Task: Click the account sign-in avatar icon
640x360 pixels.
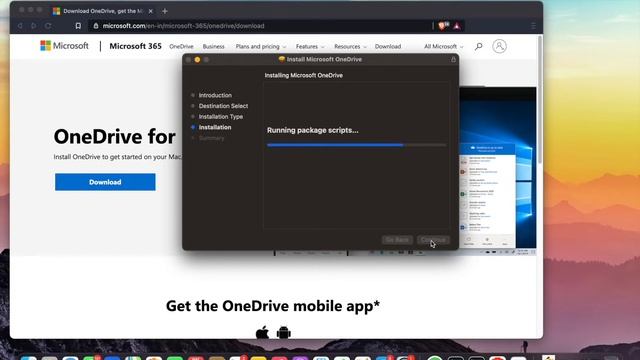Action: (499, 46)
